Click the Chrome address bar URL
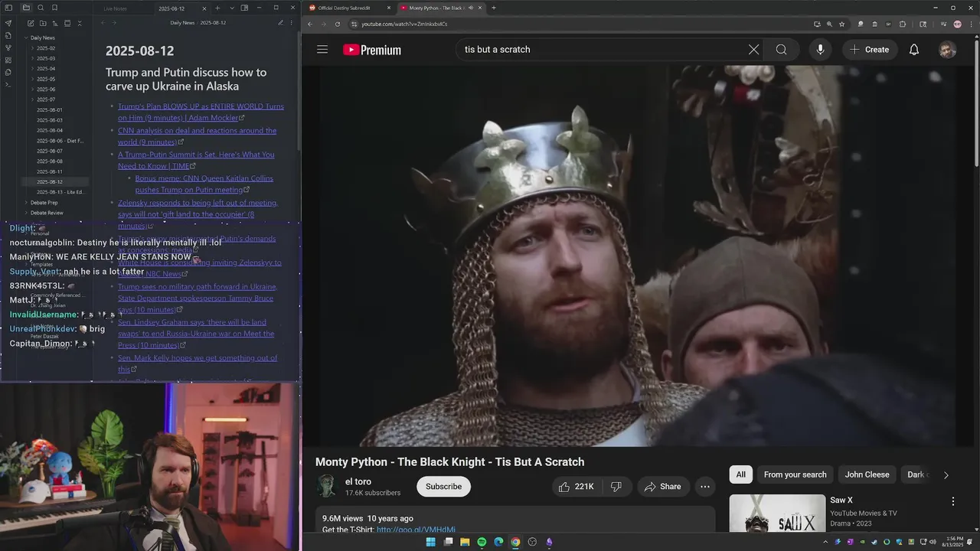This screenshot has width=980, height=551. click(404, 24)
